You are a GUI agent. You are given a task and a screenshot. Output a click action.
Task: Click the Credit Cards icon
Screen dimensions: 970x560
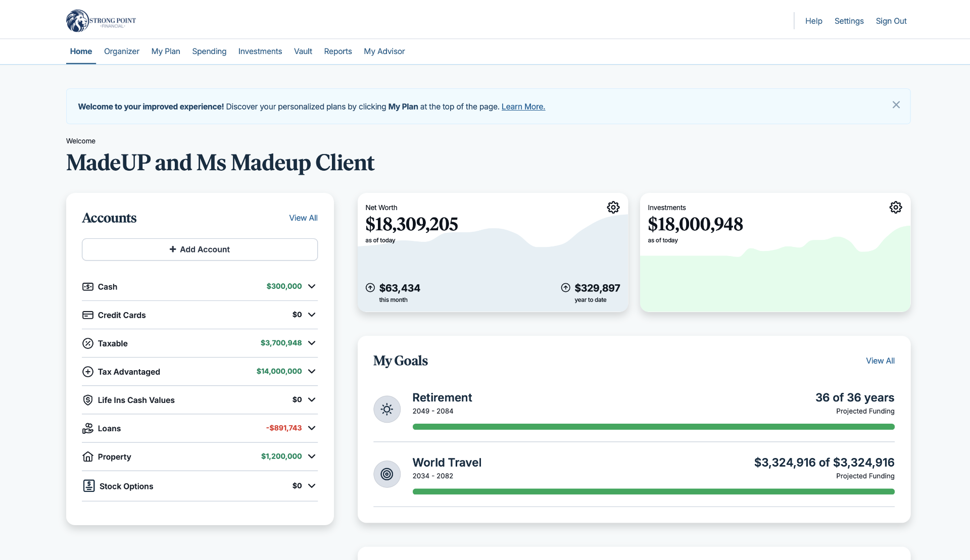[87, 315]
